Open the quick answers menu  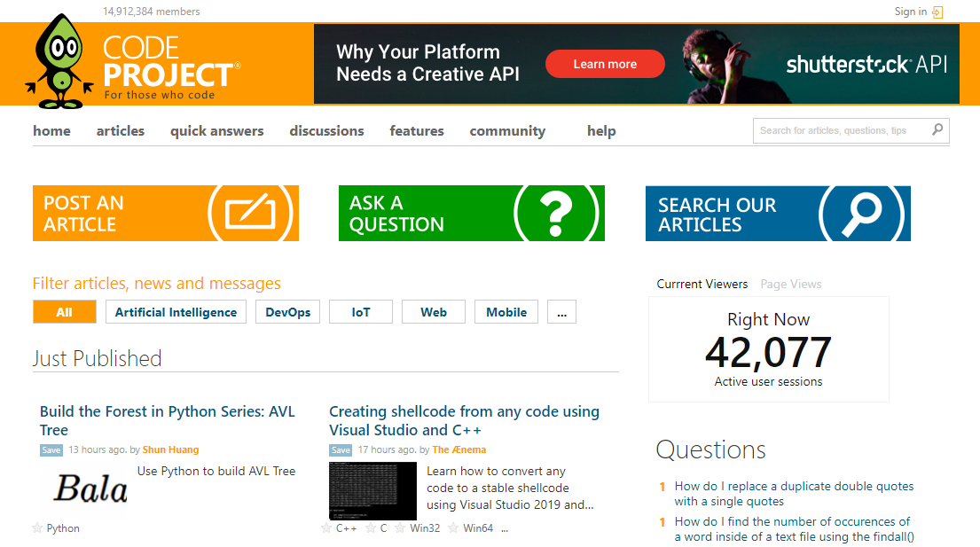(217, 131)
